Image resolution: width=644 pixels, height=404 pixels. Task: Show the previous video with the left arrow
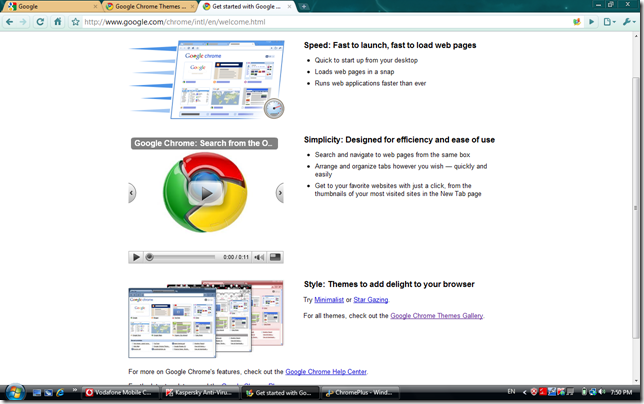(x=132, y=193)
